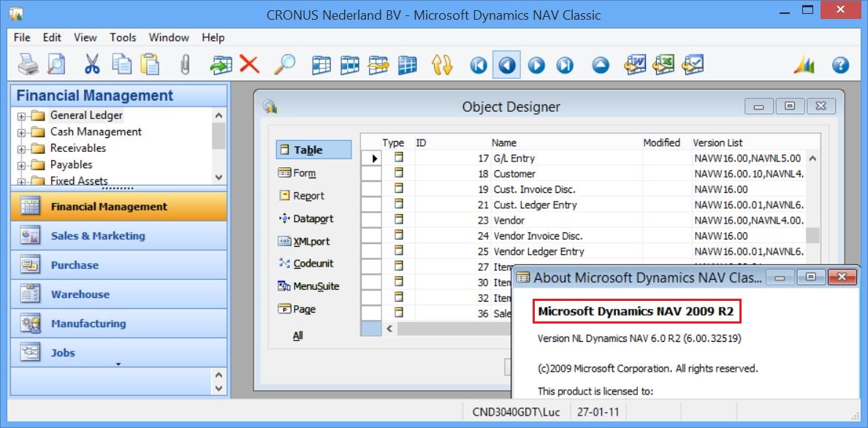Select Form in Object Designer
This screenshot has height=428, width=868.
(297, 173)
